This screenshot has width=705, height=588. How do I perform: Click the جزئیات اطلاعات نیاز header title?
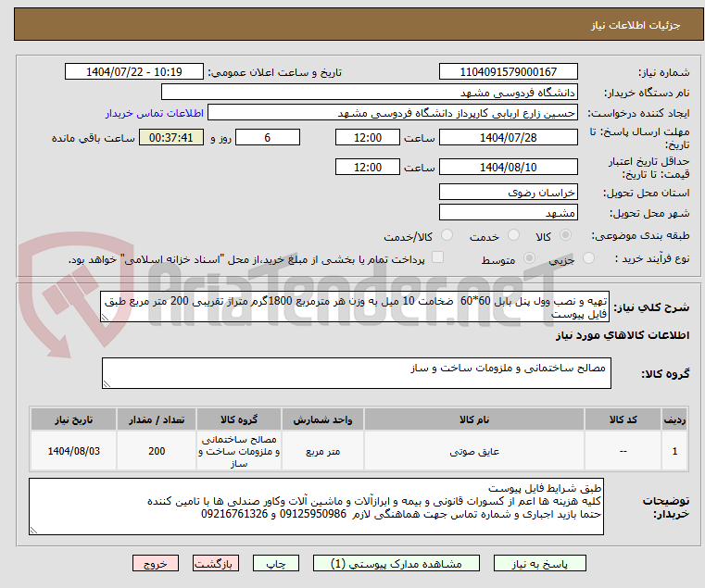pos(636,25)
